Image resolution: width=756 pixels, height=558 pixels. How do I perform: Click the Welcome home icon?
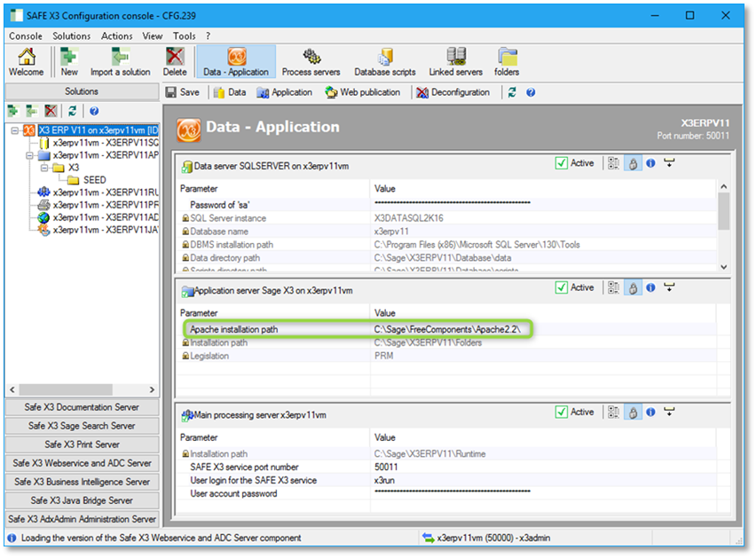[26, 61]
